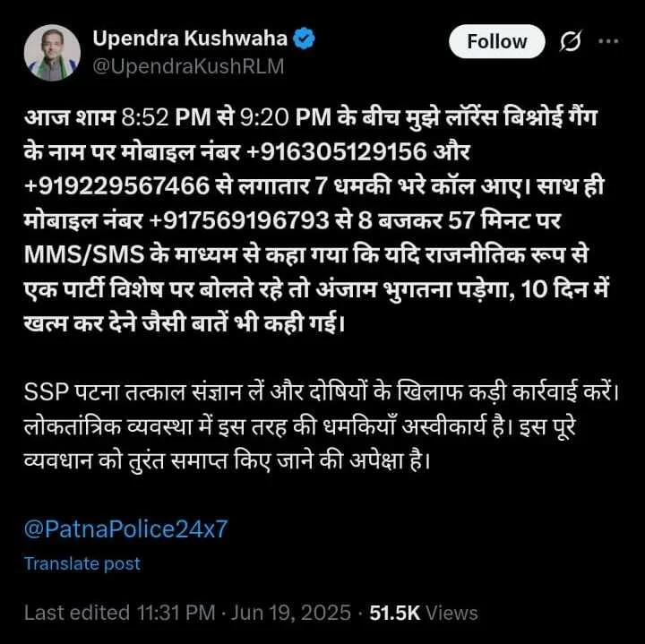Screen dimensions: 645x644
Task: Click the paragraph beginning with SSP
Action: (x=322, y=427)
